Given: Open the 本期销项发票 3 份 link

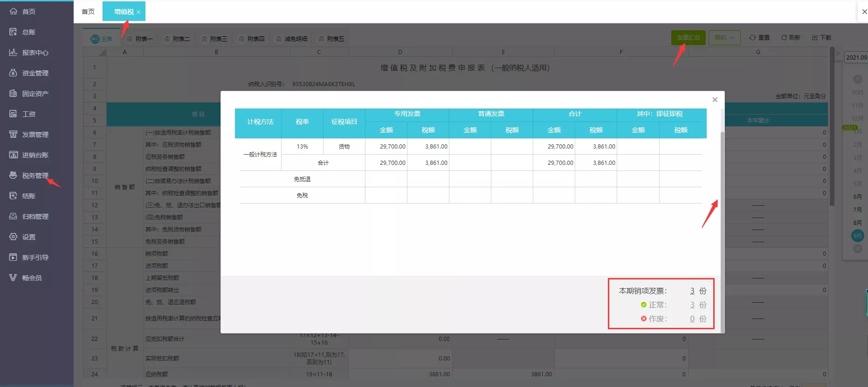Looking at the screenshot, I should click(x=692, y=291).
